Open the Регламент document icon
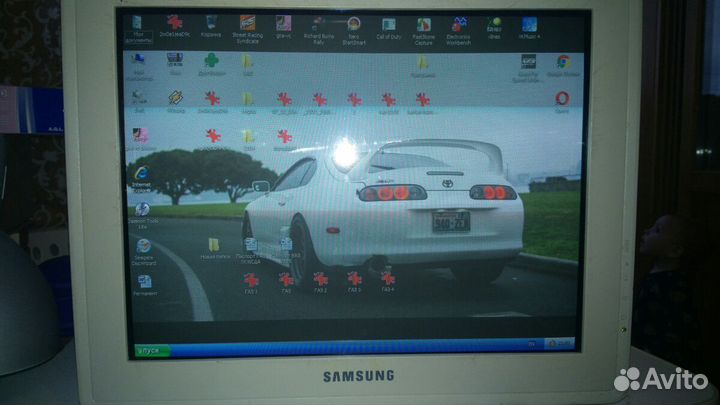Viewport: 720px width, 405px height. click(x=145, y=285)
